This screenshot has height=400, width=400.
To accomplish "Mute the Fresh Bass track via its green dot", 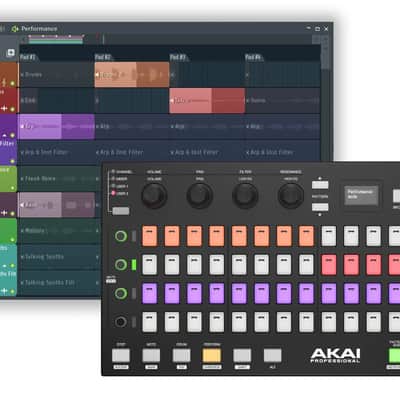I will [12, 188].
